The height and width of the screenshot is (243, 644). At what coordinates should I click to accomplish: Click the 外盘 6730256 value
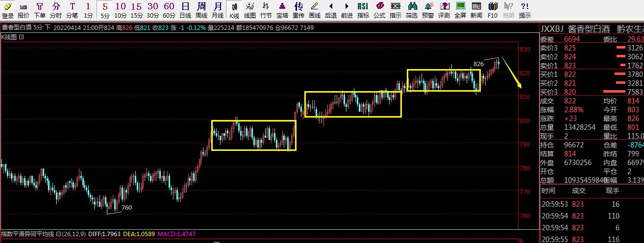(578, 163)
